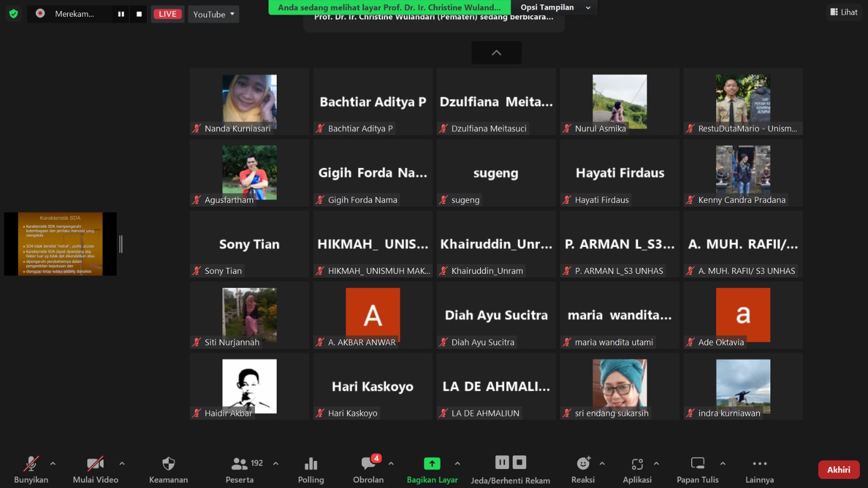
Task: Expand audio options arrow beside Bunyikan
Action: (x=53, y=464)
